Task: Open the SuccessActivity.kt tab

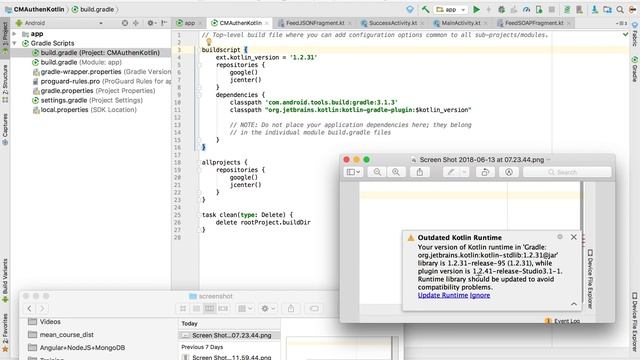Action: pos(392,23)
